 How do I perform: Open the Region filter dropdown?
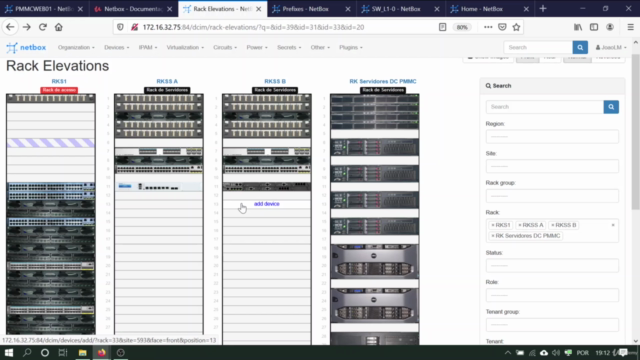(552, 137)
